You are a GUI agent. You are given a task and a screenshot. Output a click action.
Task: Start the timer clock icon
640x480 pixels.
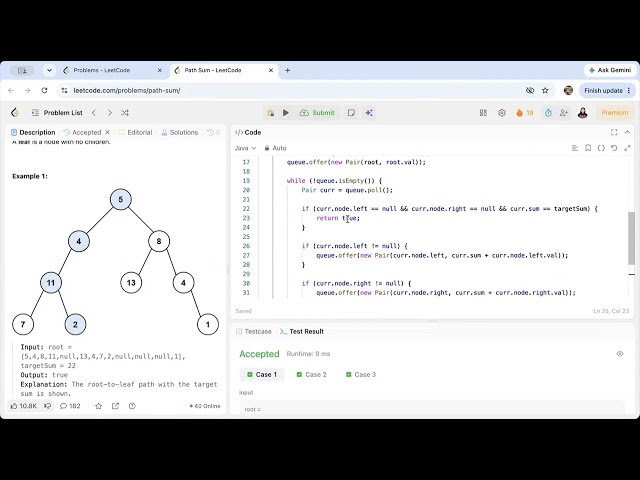click(548, 113)
